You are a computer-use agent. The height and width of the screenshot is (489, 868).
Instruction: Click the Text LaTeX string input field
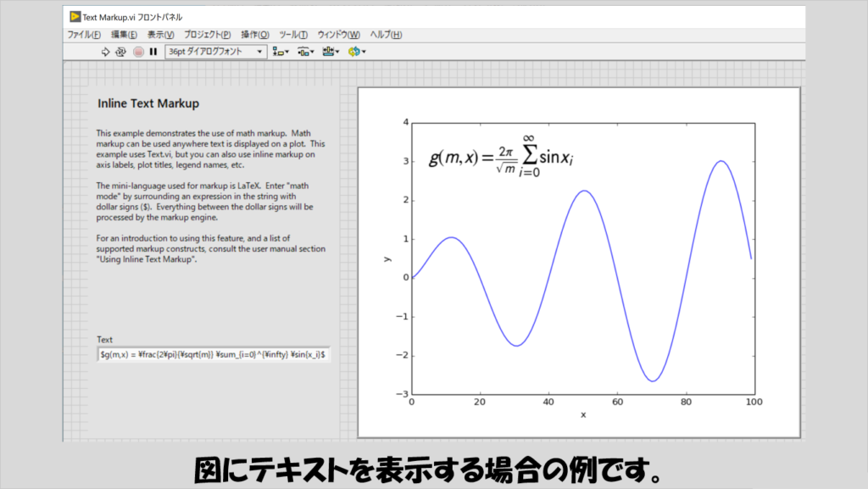214,354
